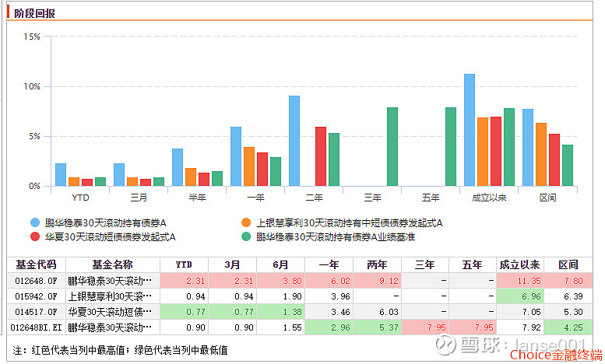Click 一年 value 2.96
Viewport: 605px width, 364px height.
[x=340, y=327]
